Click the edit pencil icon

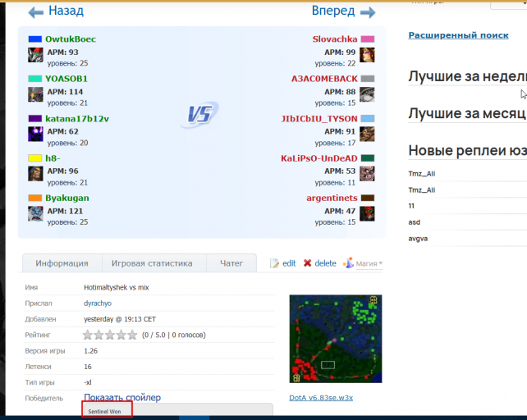[274, 263]
